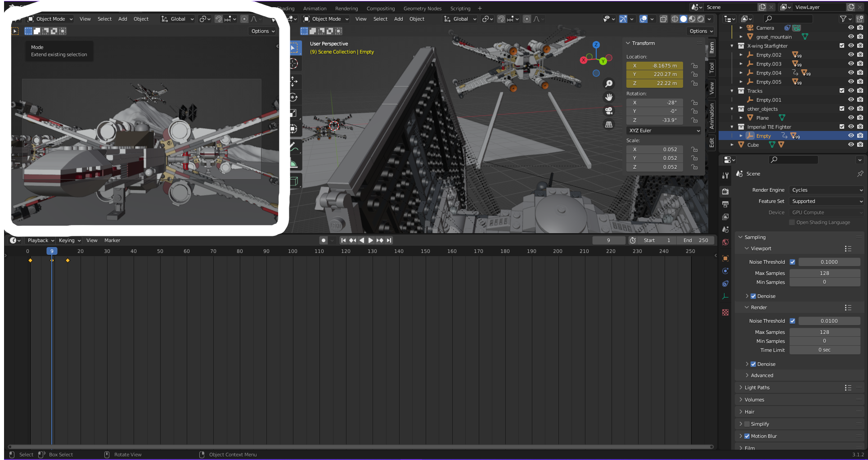Open the Tool sidebar tab
868x460 pixels.
(712, 68)
